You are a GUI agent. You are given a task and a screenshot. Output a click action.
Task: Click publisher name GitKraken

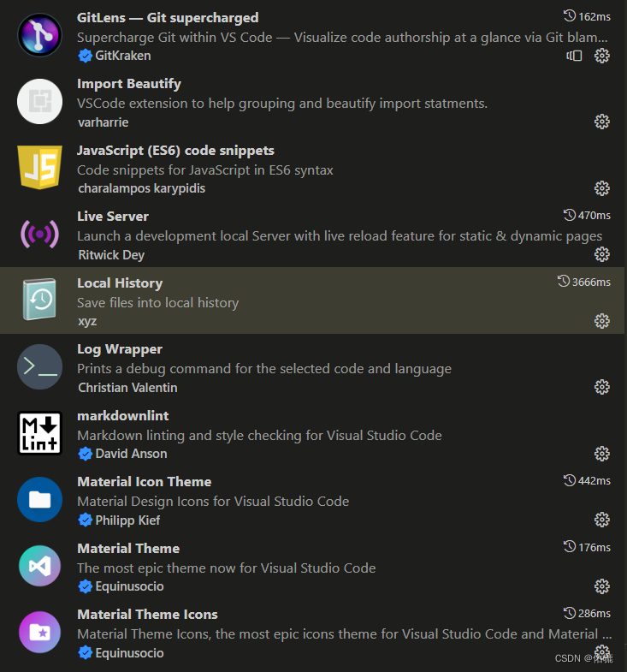(123, 56)
